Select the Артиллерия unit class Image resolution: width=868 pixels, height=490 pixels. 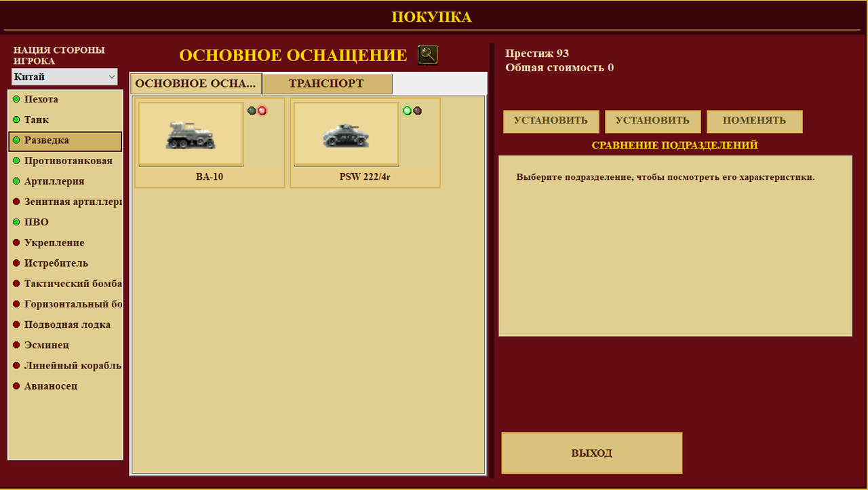[x=65, y=181]
